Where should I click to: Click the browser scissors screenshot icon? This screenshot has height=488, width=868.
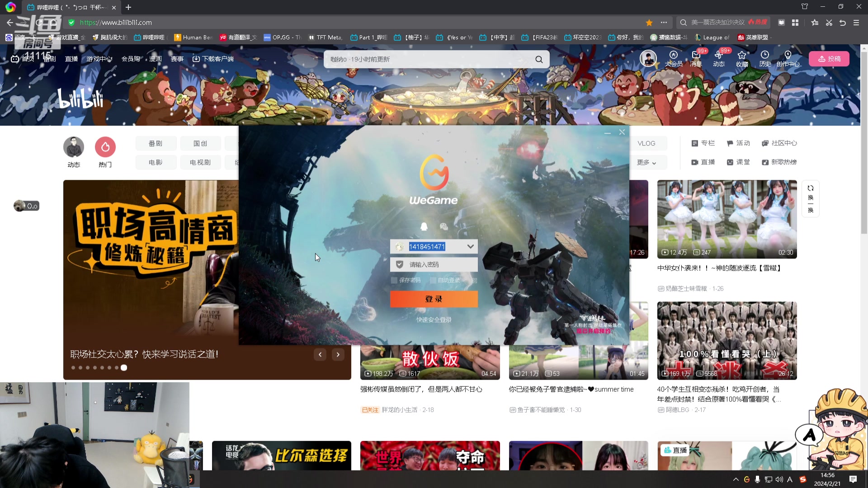pos(829,23)
